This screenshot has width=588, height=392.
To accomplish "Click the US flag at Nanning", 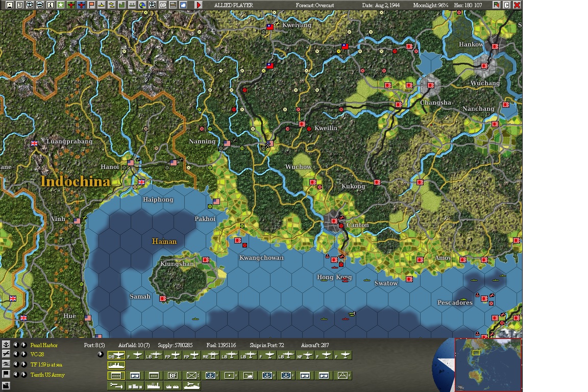I will tap(227, 143).
